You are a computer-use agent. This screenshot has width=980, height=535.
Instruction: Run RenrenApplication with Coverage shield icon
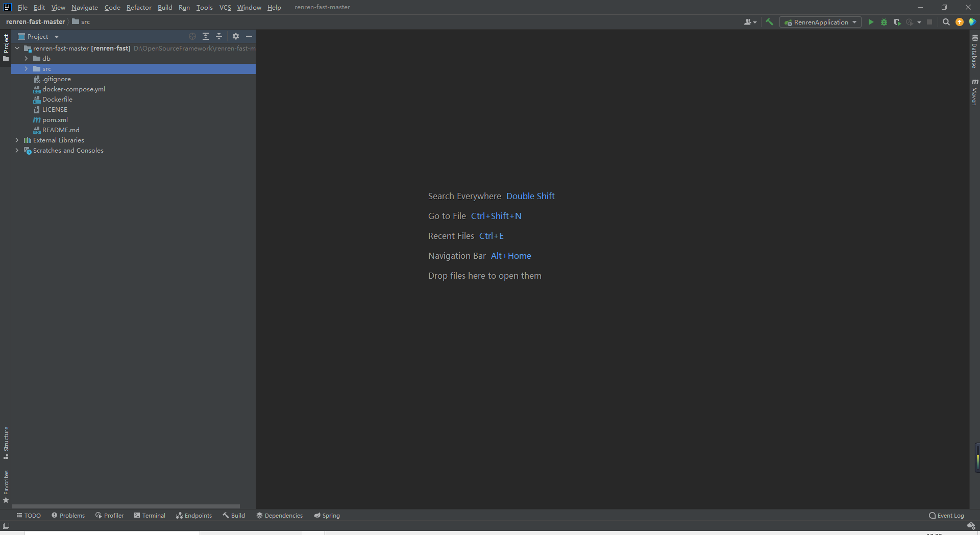(x=897, y=22)
